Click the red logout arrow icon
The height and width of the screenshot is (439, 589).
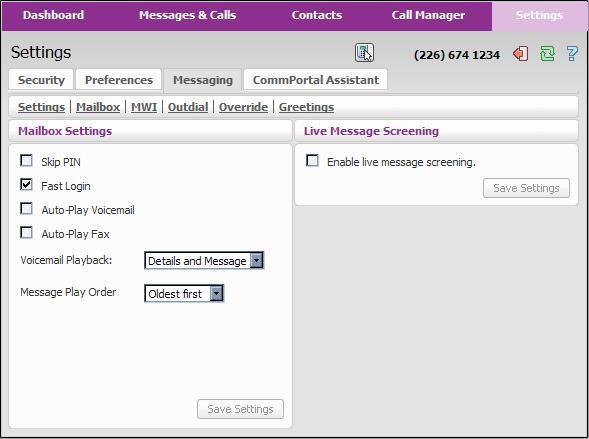pyautogui.click(x=520, y=54)
